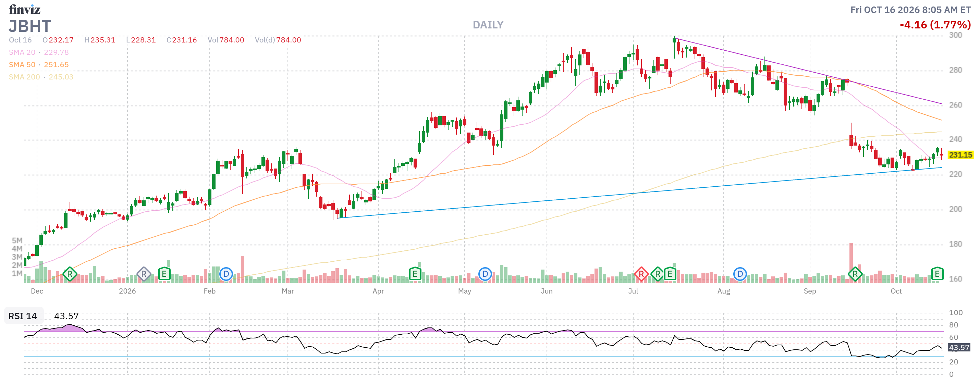
Task: Open the green E earnings marker in April
Action: (415, 274)
